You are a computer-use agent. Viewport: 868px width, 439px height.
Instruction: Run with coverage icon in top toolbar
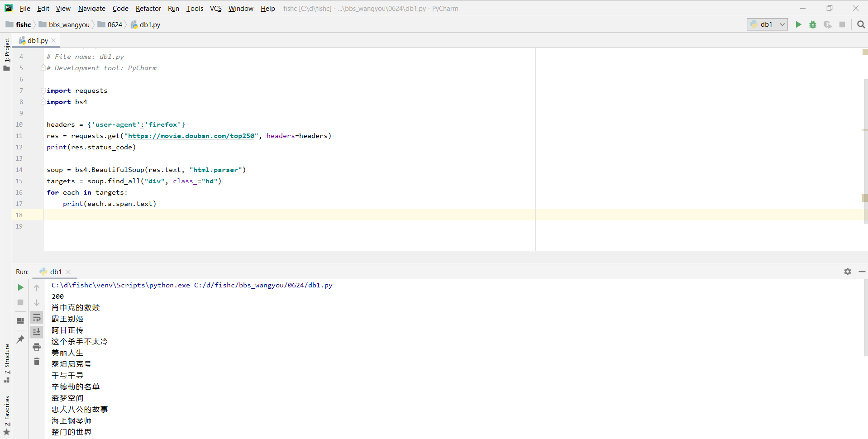tap(827, 24)
